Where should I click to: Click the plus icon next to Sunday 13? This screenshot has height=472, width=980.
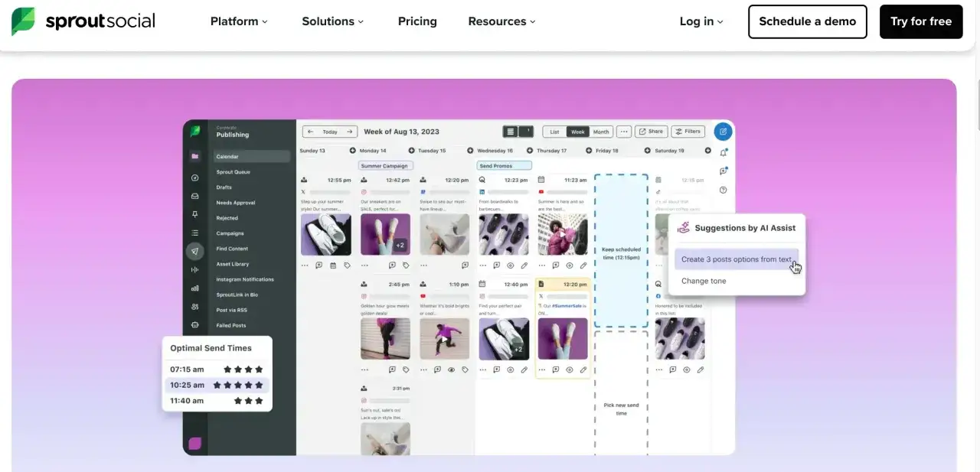[x=353, y=151]
